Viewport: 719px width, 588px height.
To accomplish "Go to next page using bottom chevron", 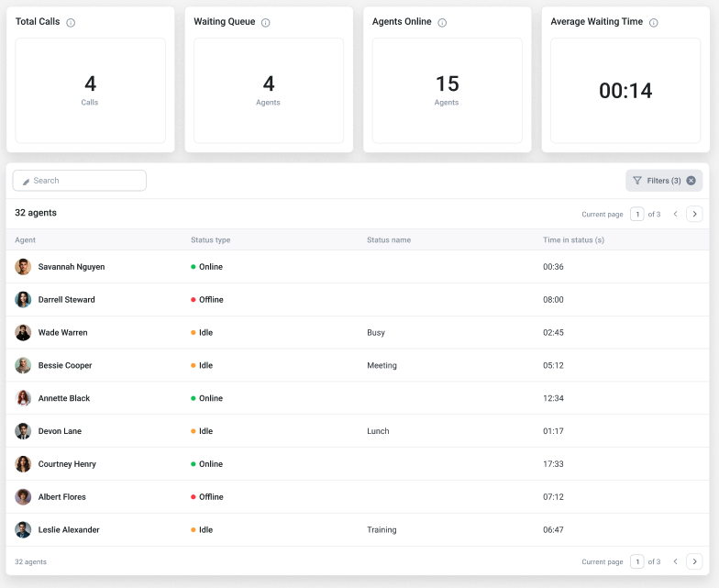I will click(694, 561).
